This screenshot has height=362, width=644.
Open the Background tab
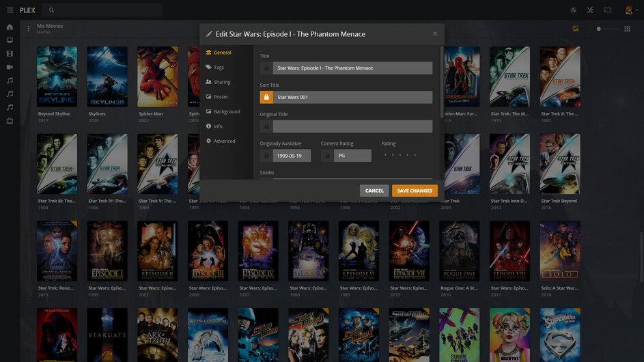223,111
